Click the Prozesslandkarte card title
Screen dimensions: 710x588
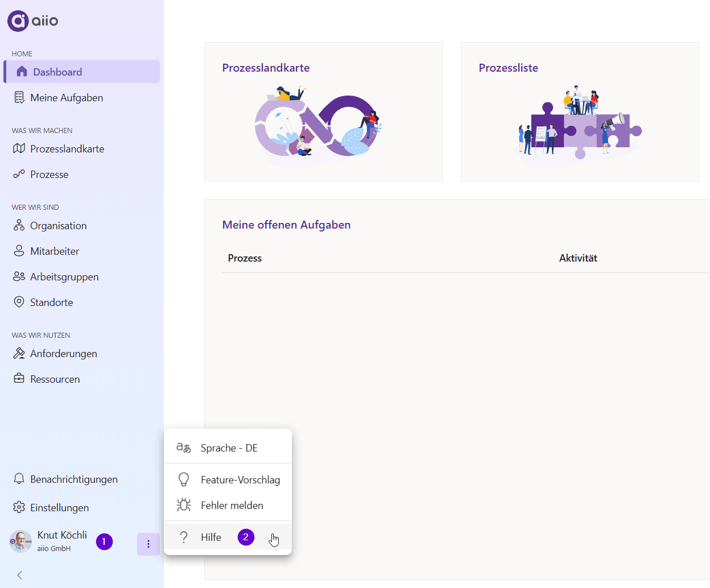pos(266,68)
